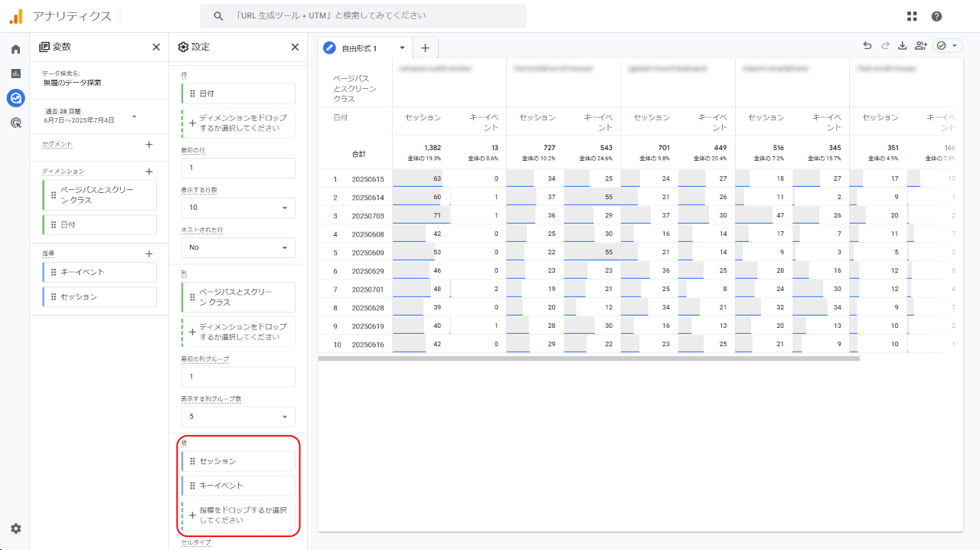Screen dimensions: 980x550
Task: Click the 最初の行 input field
Action: click(x=238, y=168)
